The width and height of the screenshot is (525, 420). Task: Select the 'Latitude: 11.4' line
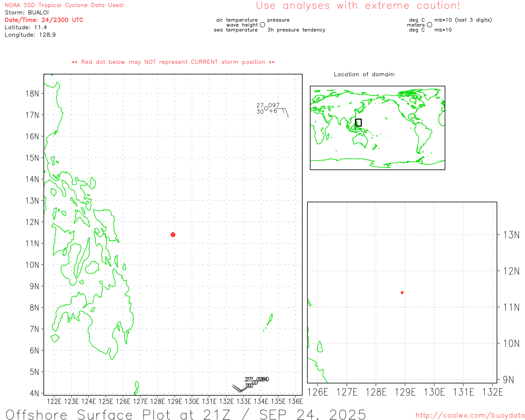26,27
